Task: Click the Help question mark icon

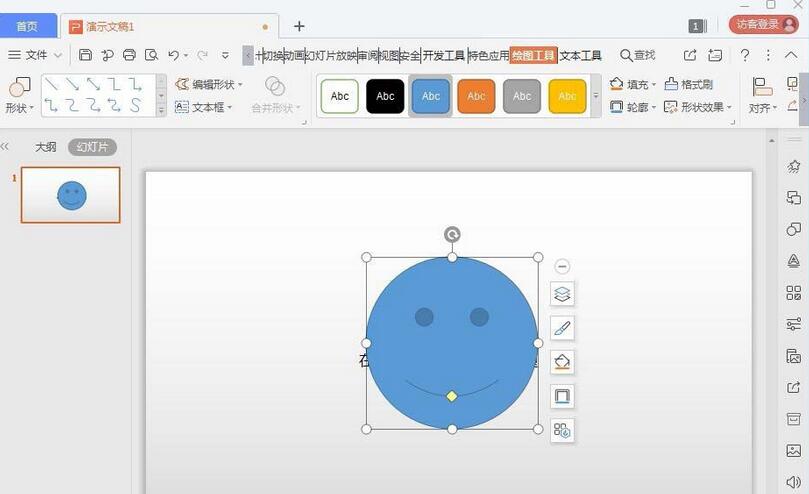Action: click(x=745, y=55)
